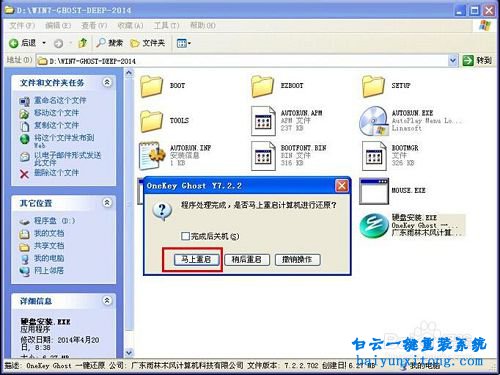Click the green Back (后退) arrow icon

tap(14, 43)
